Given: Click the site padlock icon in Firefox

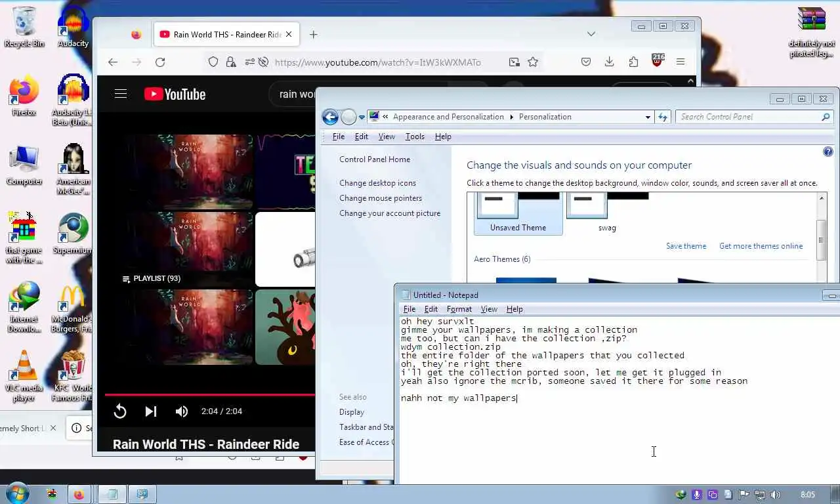Looking at the screenshot, I should click(231, 62).
